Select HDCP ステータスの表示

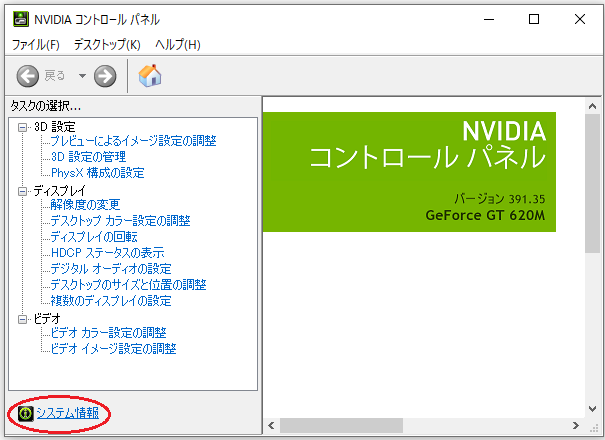click(108, 253)
